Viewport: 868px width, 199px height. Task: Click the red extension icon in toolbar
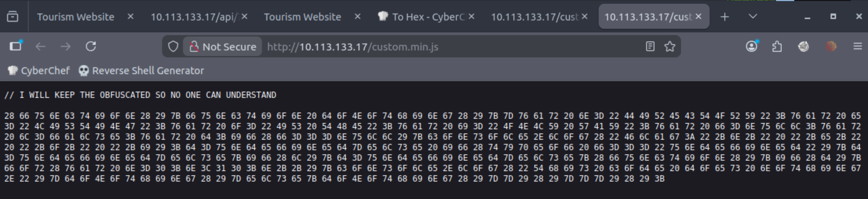point(831,46)
